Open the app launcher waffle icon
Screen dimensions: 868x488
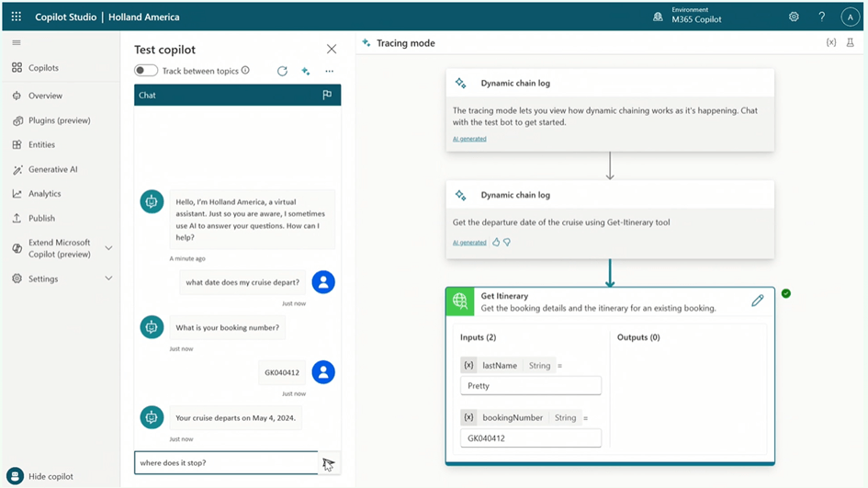pos(16,17)
